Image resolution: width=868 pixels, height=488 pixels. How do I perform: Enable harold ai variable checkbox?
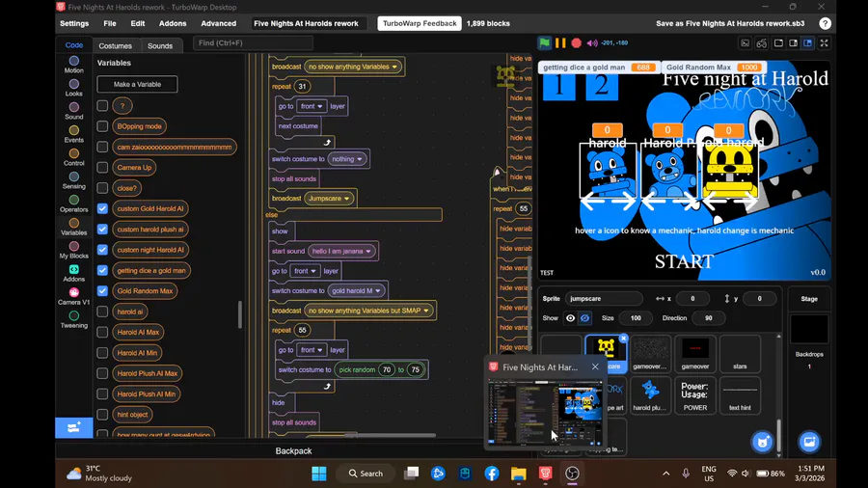coord(102,312)
